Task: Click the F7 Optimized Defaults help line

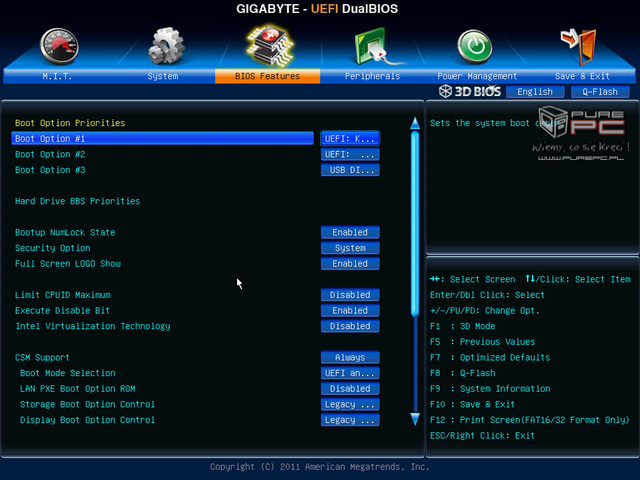Action: [490, 358]
